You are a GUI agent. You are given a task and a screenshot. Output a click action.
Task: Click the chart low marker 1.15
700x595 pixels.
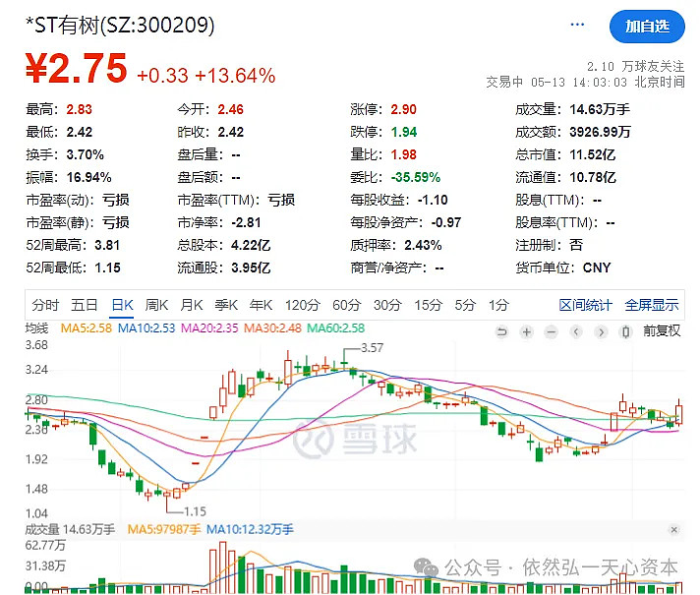tap(195, 511)
